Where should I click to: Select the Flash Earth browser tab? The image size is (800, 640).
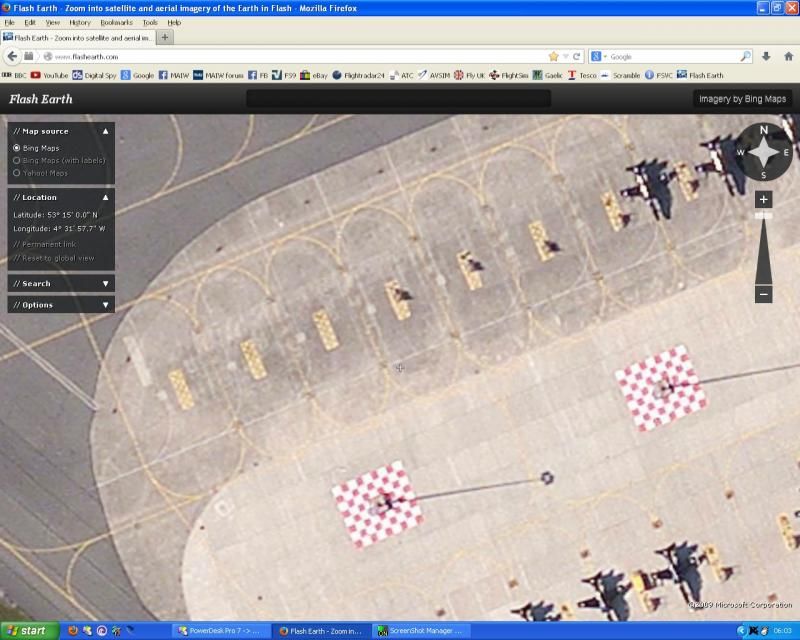click(78, 37)
